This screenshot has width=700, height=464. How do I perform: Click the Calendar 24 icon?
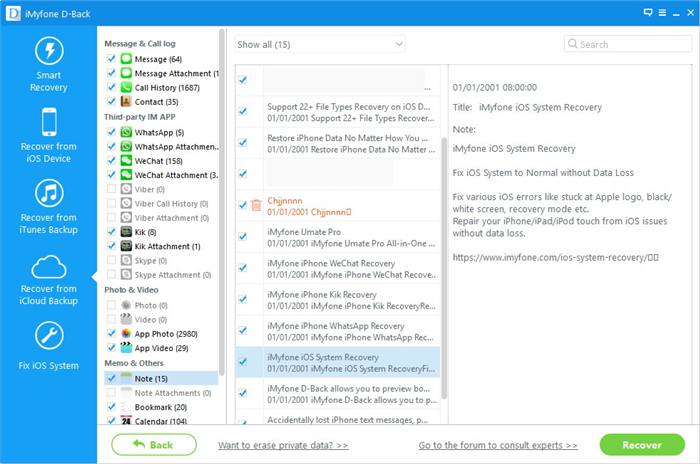pos(126,421)
